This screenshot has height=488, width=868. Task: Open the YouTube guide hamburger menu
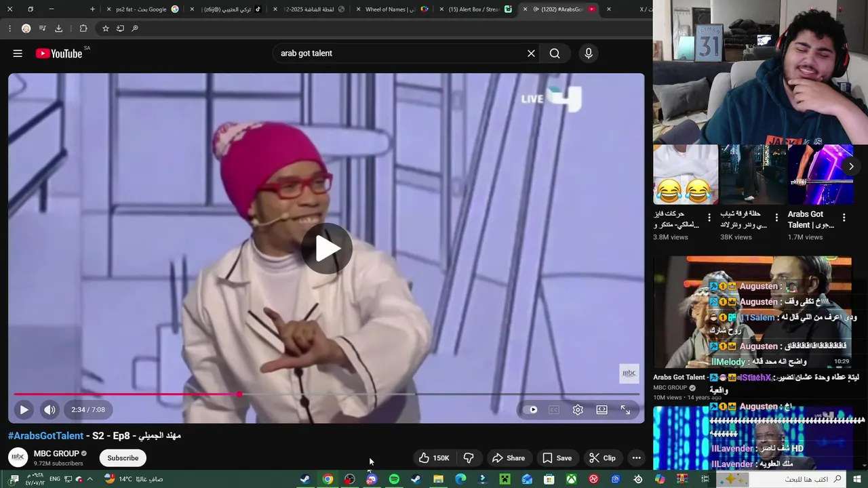18,54
